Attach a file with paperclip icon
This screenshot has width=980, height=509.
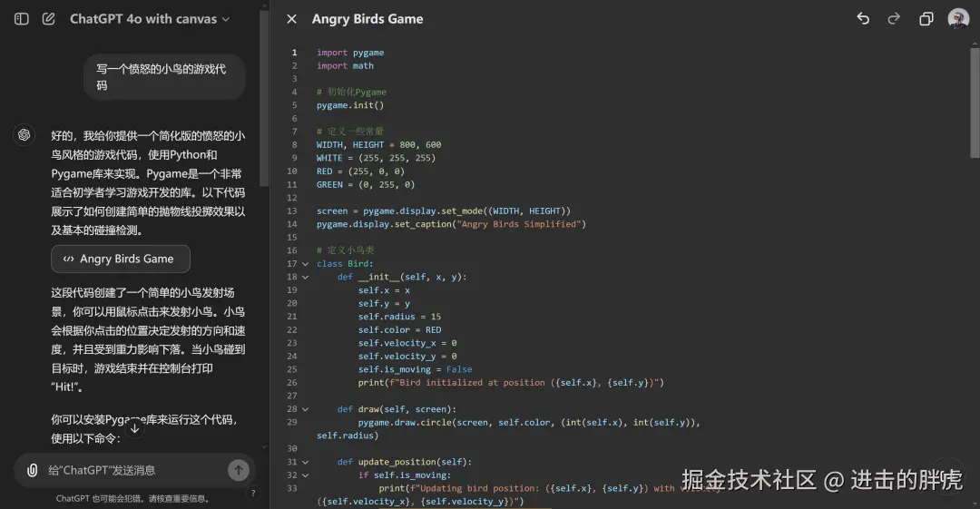pyautogui.click(x=32, y=470)
